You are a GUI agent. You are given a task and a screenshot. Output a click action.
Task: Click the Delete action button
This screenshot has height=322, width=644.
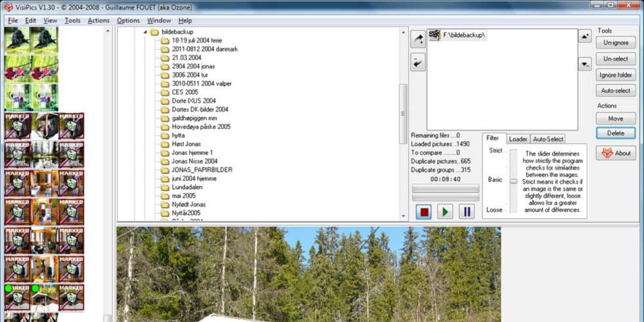pos(616,133)
